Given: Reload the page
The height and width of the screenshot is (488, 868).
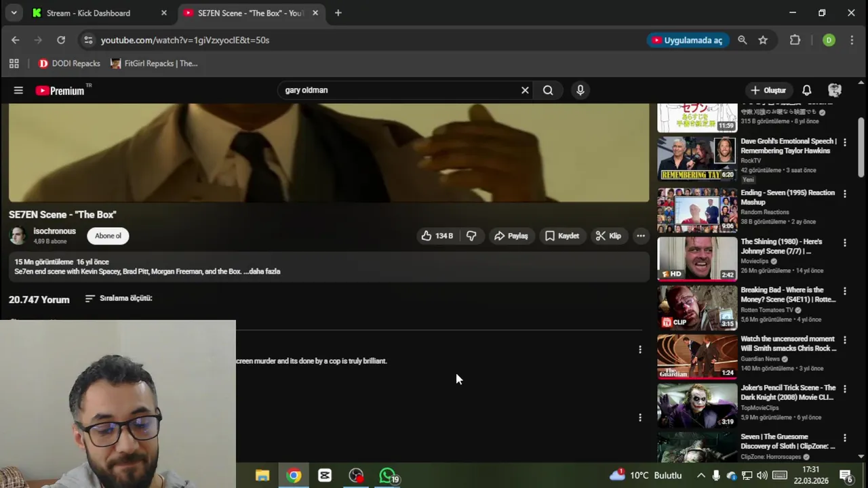Looking at the screenshot, I should coord(61,40).
